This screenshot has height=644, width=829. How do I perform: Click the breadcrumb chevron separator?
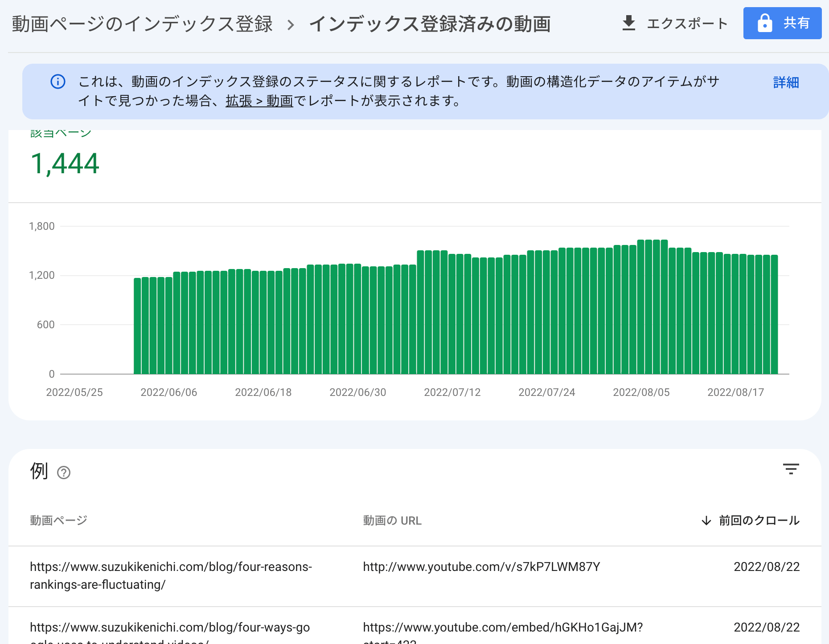pos(291,24)
